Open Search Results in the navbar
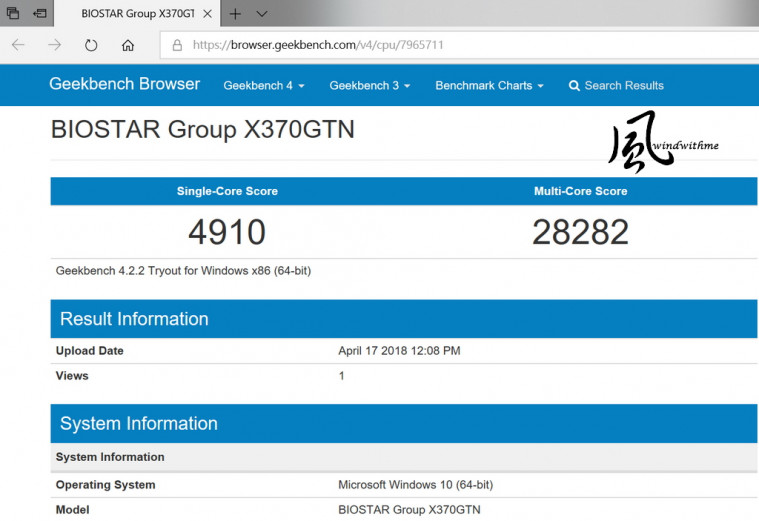Viewport: 759px width, 521px height. click(616, 86)
